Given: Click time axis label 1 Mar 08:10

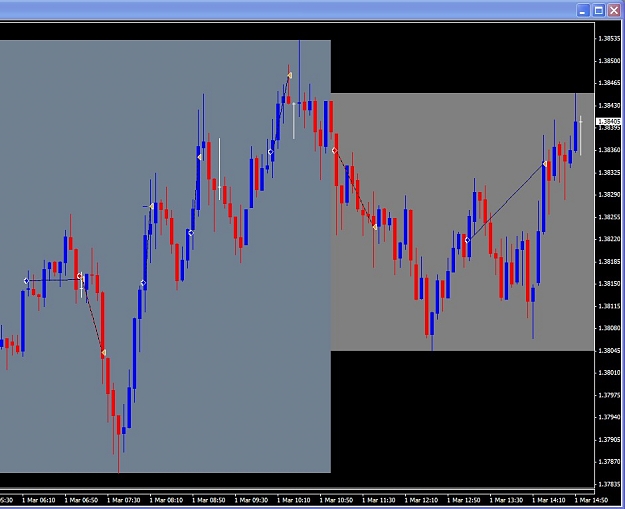Looking at the screenshot, I should point(166,500).
